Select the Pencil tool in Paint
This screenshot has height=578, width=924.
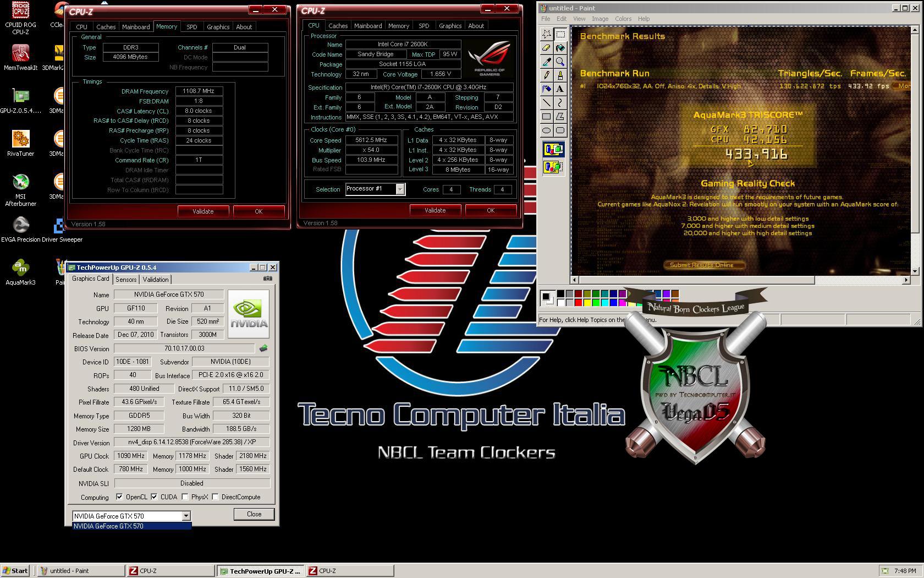546,75
